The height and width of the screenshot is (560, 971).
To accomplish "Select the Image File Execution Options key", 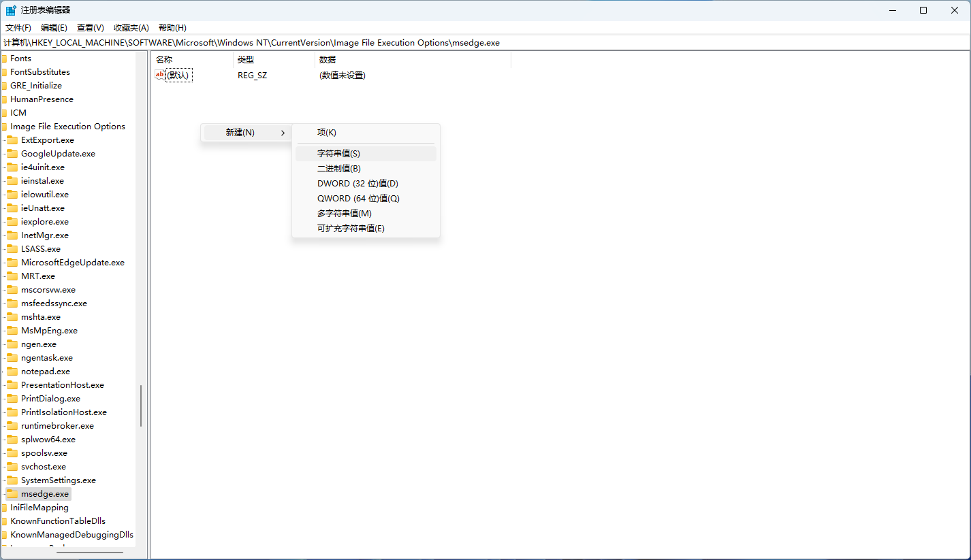I will point(67,126).
